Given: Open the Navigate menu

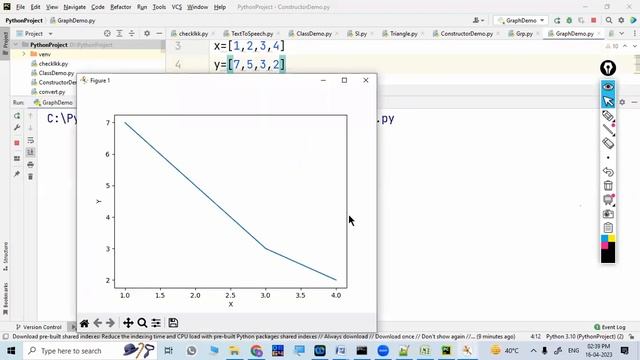Looking at the screenshot, I should click(75, 7).
